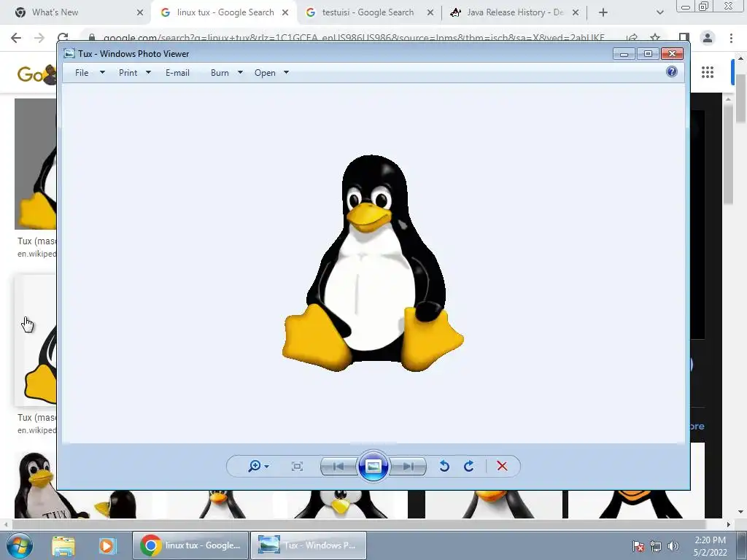Viewport: 747px width, 560px height.
Task: Open the Chrome tab search dropdown
Action: [x=659, y=13]
